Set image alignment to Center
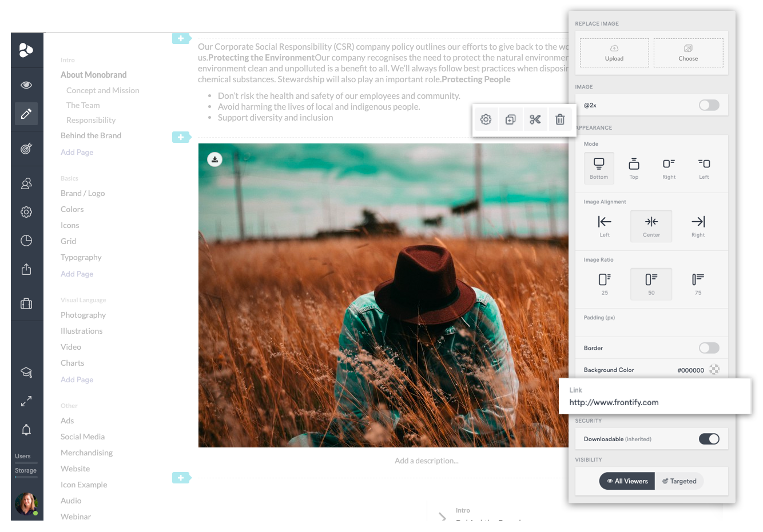 click(x=651, y=226)
